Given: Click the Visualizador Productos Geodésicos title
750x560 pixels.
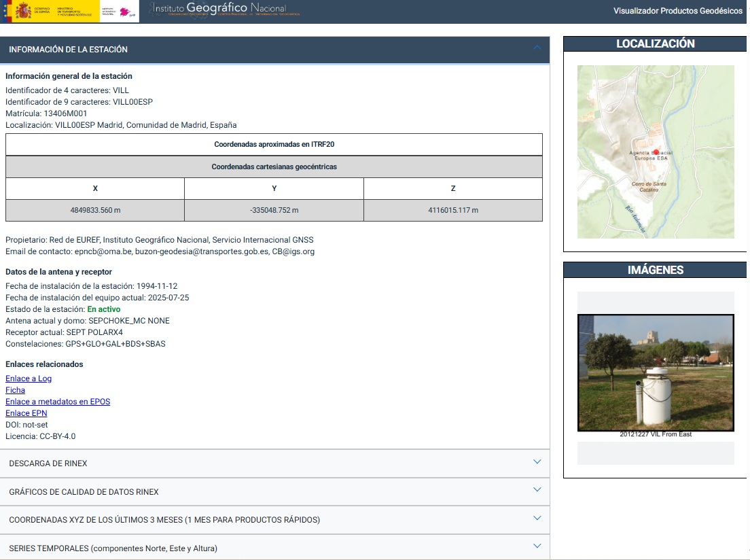Looking at the screenshot, I should pyautogui.click(x=678, y=11).
